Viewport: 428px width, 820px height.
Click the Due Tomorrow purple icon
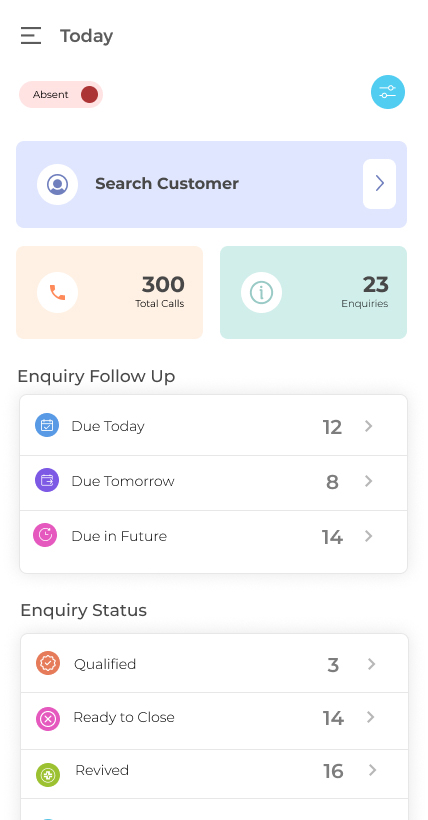pyautogui.click(x=47, y=480)
